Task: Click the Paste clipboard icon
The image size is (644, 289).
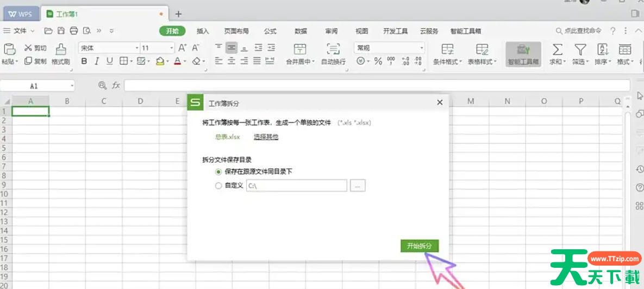Action: pyautogui.click(x=9, y=50)
